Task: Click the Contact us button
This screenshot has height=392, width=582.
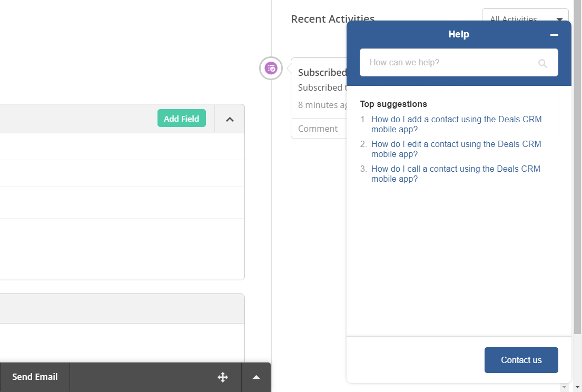Action: pyautogui.click(x=521, y=360)
